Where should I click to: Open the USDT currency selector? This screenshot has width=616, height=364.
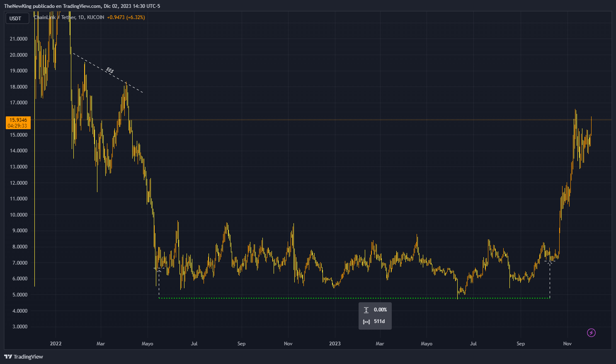pos(17,18)
